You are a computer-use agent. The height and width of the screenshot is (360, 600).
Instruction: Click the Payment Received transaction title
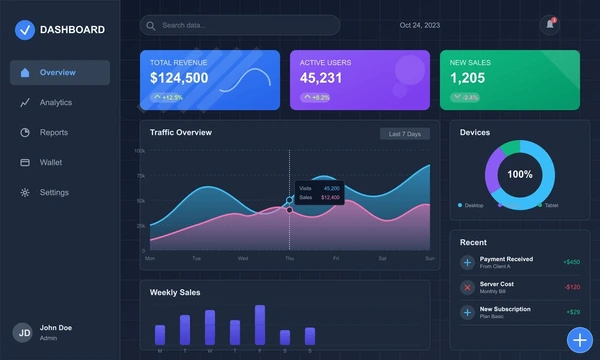pyautogui.click(x=506, y=259)
